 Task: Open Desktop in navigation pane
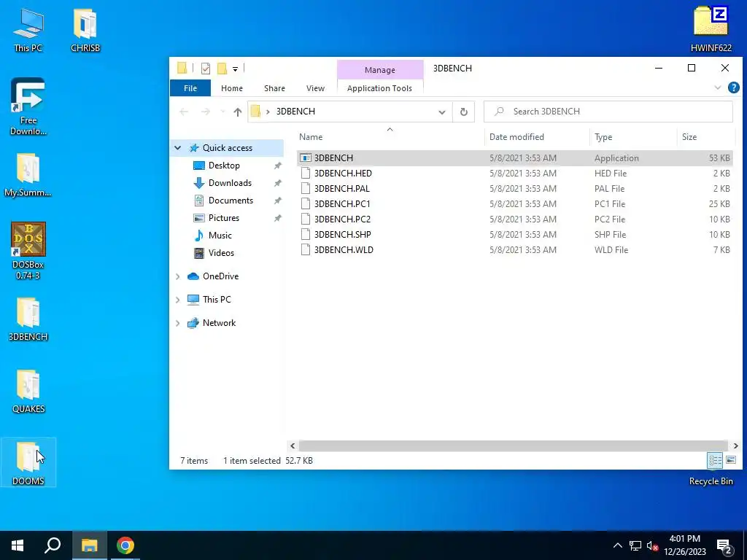click(224, 166)
